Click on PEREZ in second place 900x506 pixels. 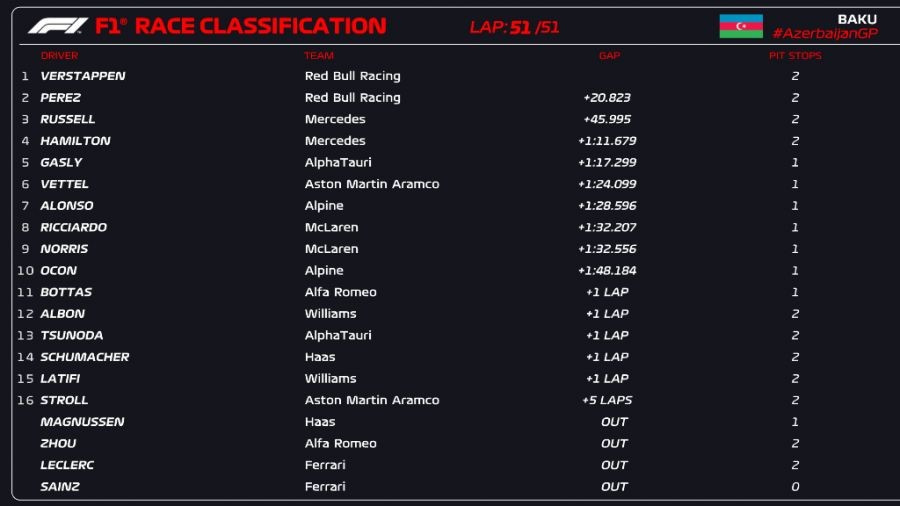61,98
